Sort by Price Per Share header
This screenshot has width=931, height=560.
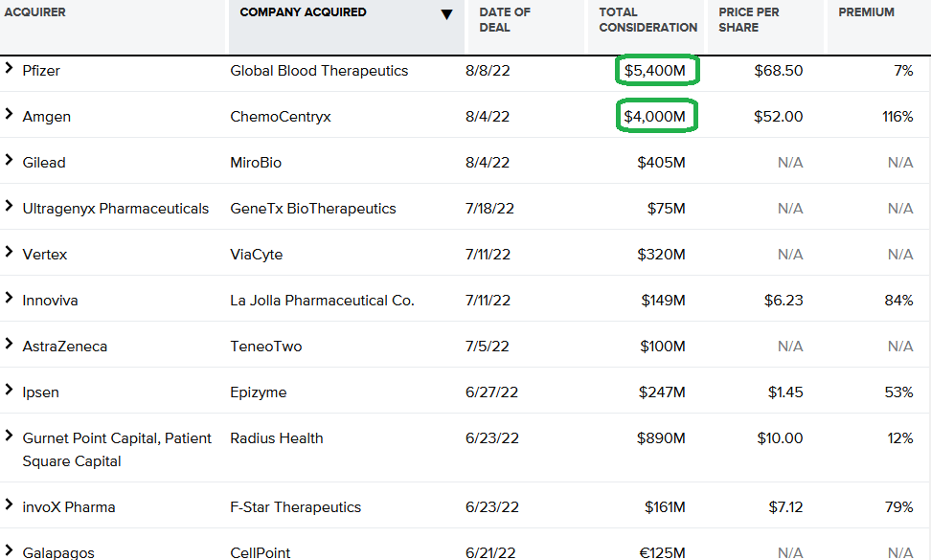(748, 19)
